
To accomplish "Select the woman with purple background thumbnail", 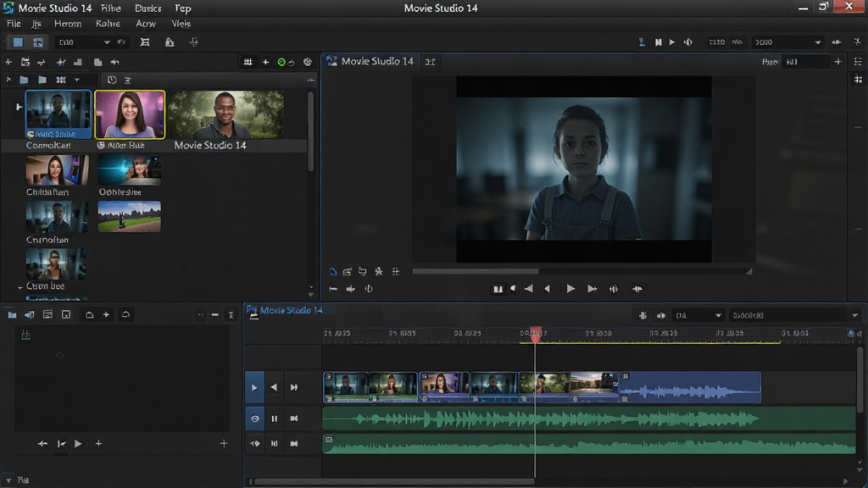I will pyautogui.click(x=130, y=114).
